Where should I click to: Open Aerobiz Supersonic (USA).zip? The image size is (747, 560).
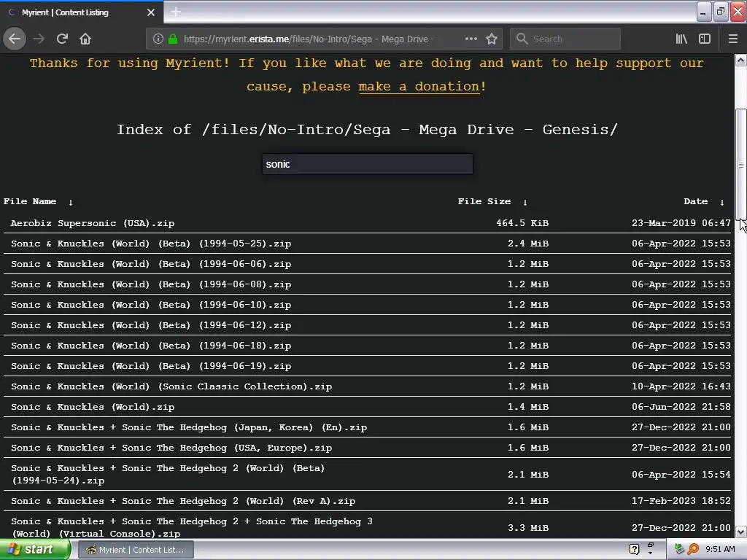click(93, 223)
